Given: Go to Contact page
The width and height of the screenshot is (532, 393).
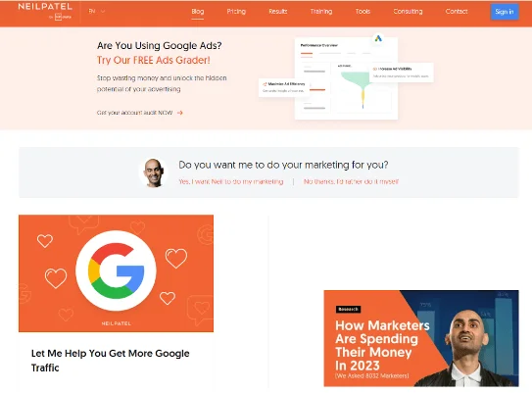Looking at the screenshot, I should [457, 12].
